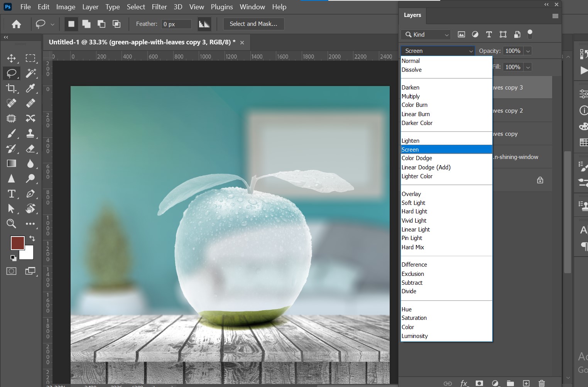The width and height of the screenshot is (588, 387).
Task: Choose Multiply blend mode from list
Action: coord(411,96)
